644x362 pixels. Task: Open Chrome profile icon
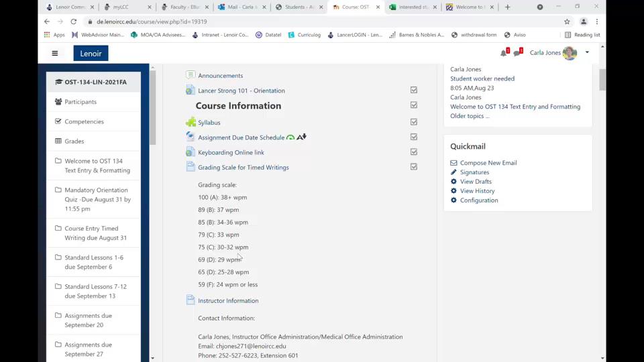click(x=583, y=21)
